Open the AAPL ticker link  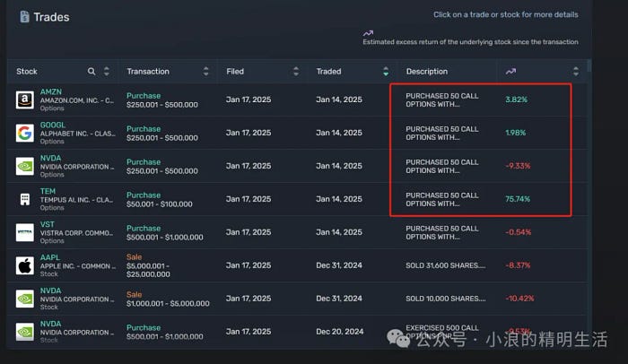tap(50, 257)
